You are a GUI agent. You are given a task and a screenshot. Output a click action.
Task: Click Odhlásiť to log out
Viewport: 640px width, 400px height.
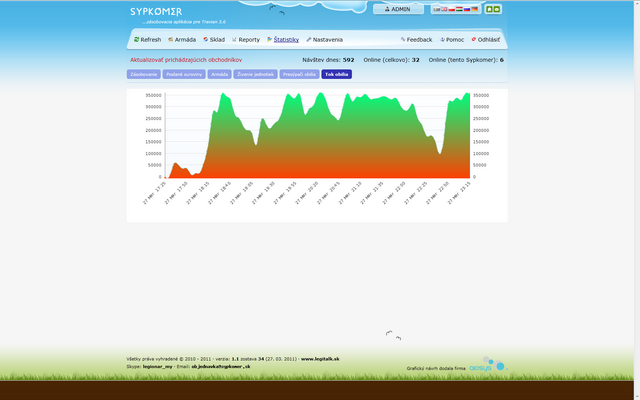pos(486,40)
